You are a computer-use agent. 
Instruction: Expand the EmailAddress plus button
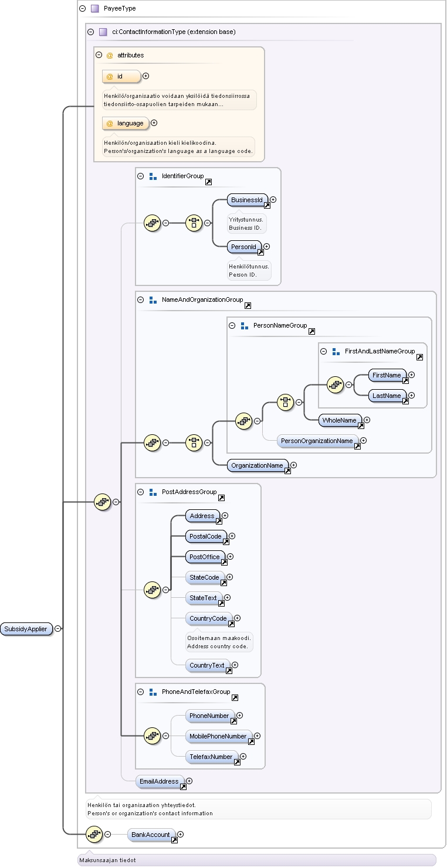tap(189, 781)
